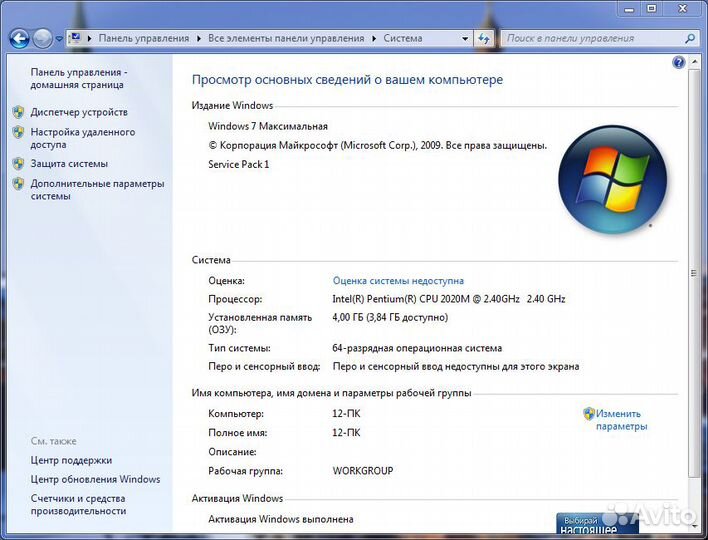
Task: Click the Windows logo image
Action: point(612,180)
